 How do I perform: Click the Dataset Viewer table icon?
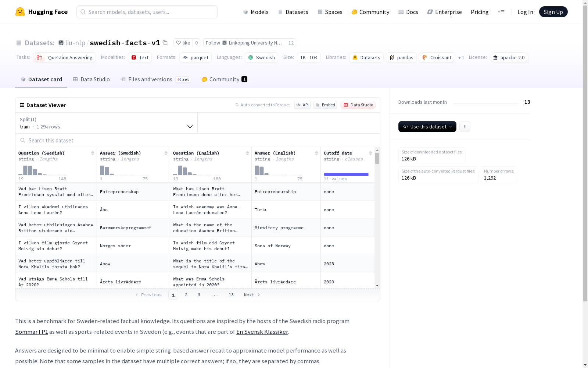point(22,105)
